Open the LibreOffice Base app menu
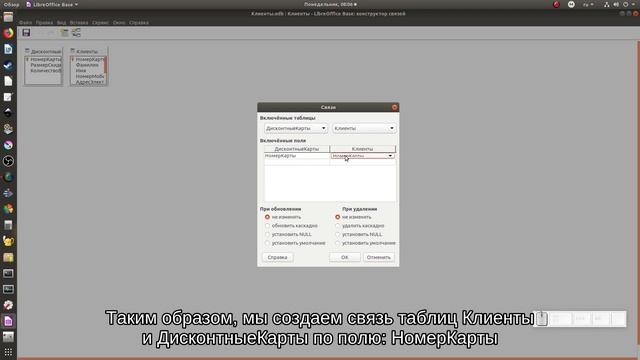The height and width of the screenshot is (360, 640). tap(52, 4)
